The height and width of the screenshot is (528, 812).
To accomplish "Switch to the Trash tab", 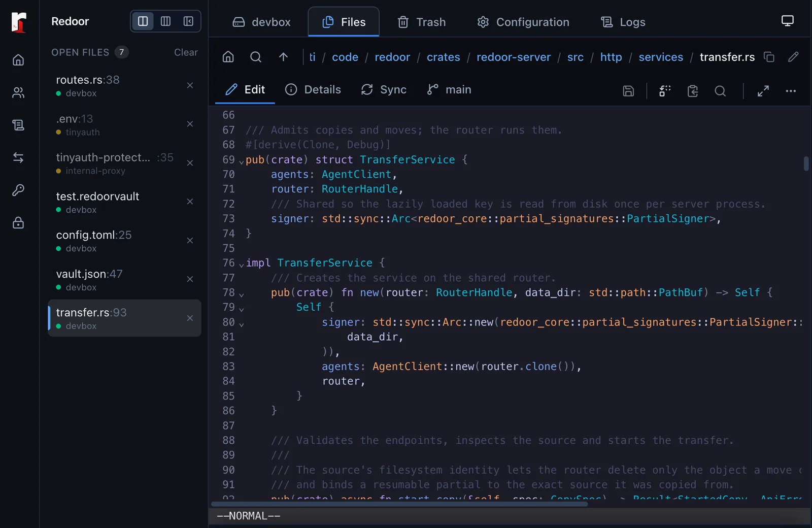I will point(422,22).
